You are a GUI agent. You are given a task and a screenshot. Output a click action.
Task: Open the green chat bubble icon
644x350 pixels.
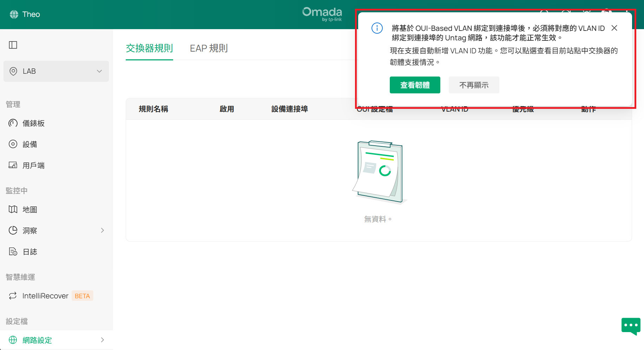(x=631, y=326)
